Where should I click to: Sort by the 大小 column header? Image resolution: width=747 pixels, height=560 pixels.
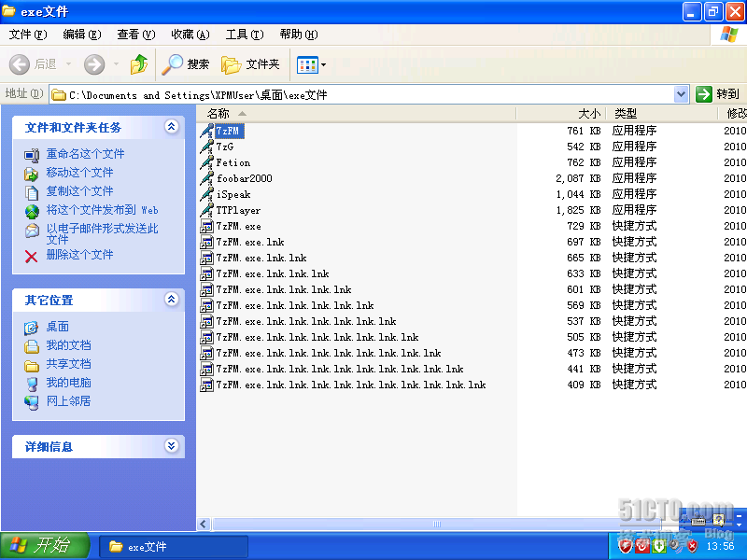click(561, 113)
